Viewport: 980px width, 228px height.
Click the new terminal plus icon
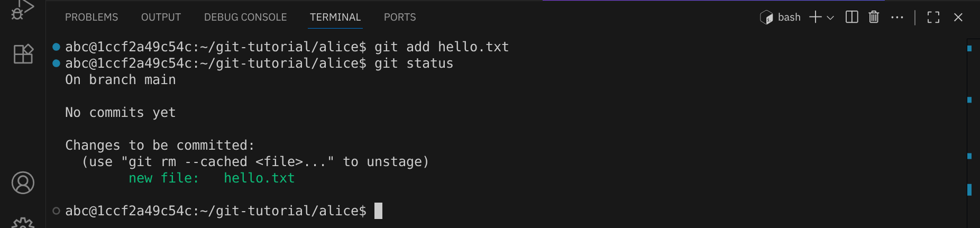[816, 17]
